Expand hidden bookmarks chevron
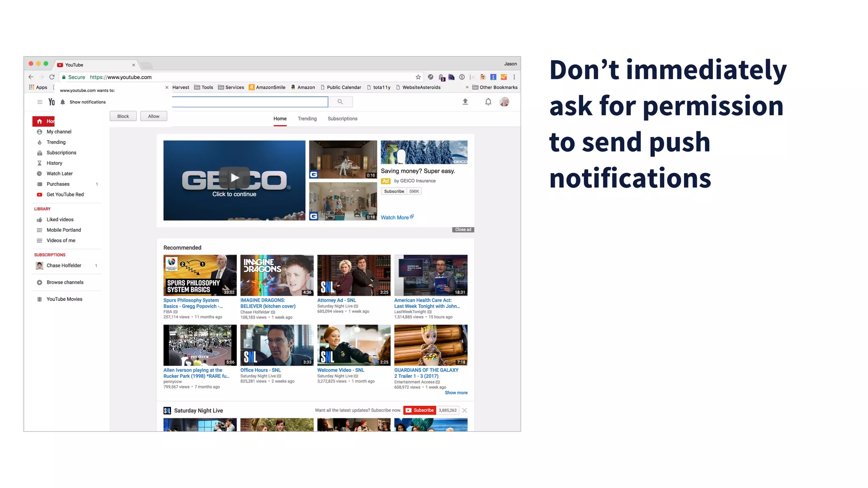Image resolution: width=868 pixels, height=488 pixels. coord(467,87)
